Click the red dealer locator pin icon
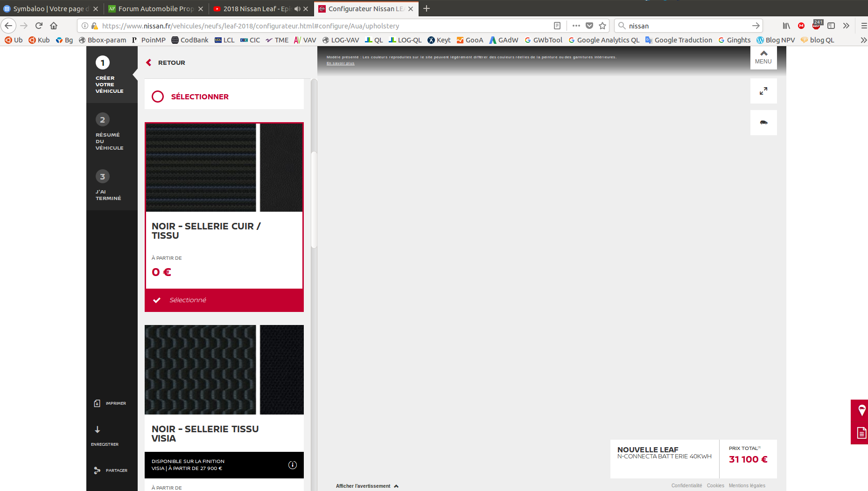Viewport: 868px width, 491px height. 861,410
